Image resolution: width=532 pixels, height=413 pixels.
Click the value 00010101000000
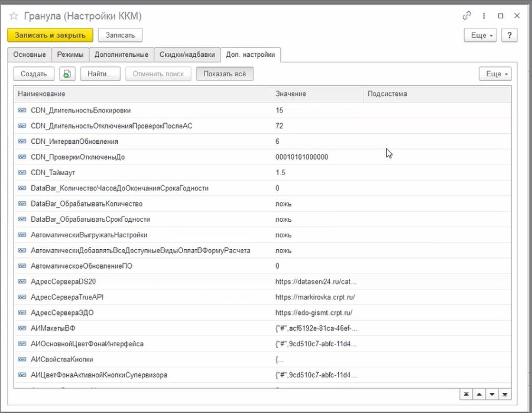click(x=301, y=157)
